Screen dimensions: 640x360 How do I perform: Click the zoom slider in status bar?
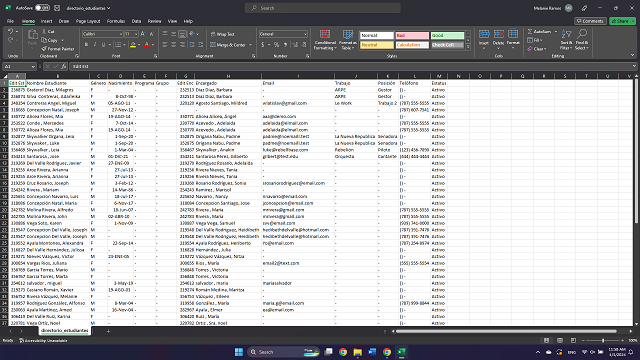603,340
